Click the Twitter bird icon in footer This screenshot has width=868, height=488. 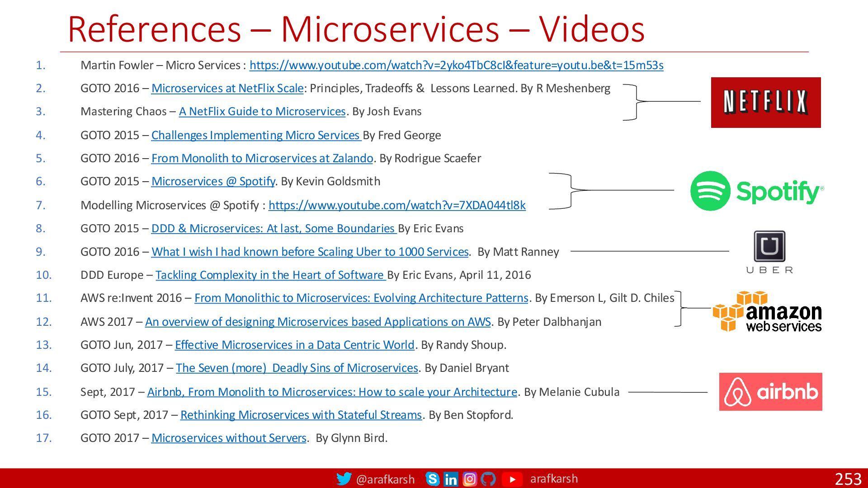coord(344,479)
